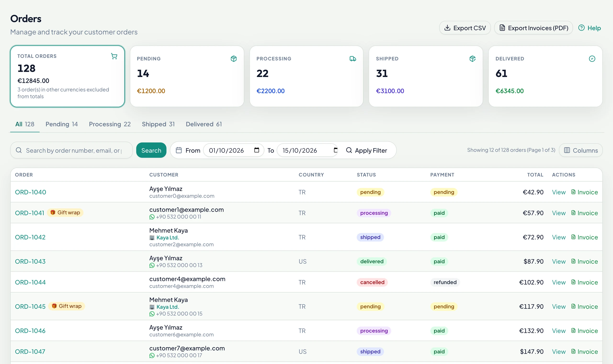
Task: Click the gift icon on ORD-1045
Action: [x=54, y=306]
